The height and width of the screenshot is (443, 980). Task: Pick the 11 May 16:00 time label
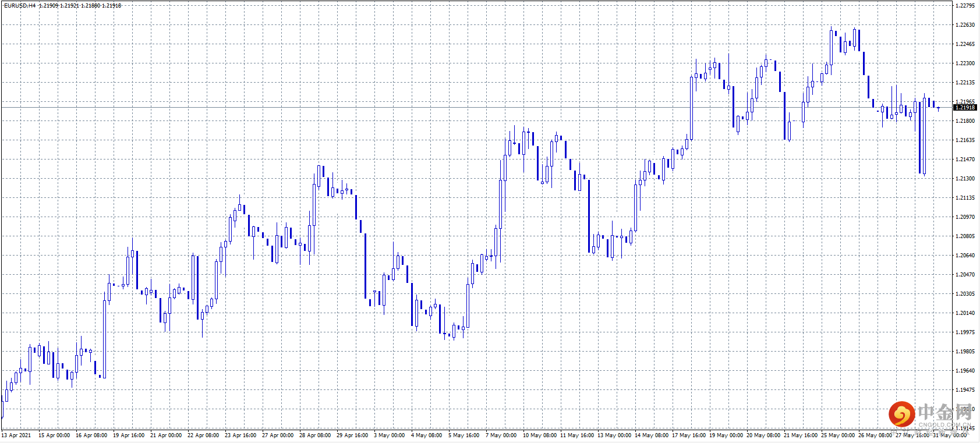(x=577, y=435)
